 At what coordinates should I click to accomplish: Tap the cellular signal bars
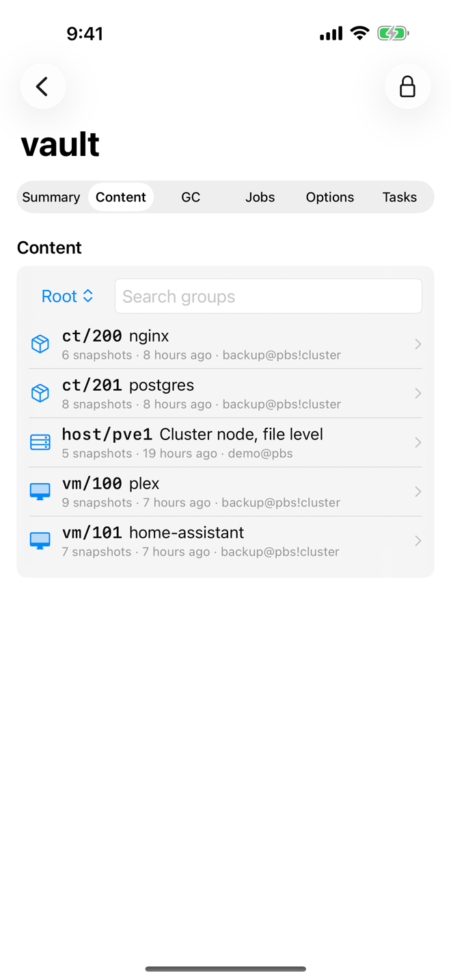coord(331,33)
